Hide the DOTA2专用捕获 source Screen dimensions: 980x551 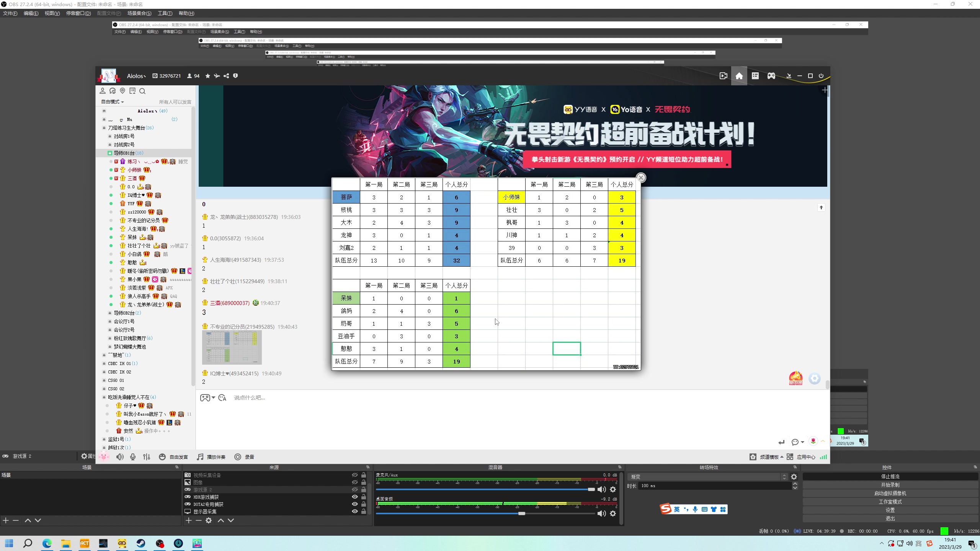pyautogui.click(x=355, y=504)
